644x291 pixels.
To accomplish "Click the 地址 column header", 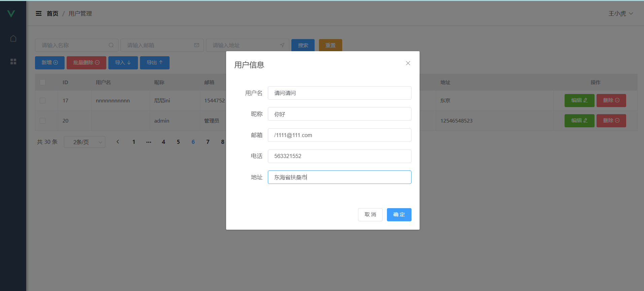I will click(x=445, y=82).
